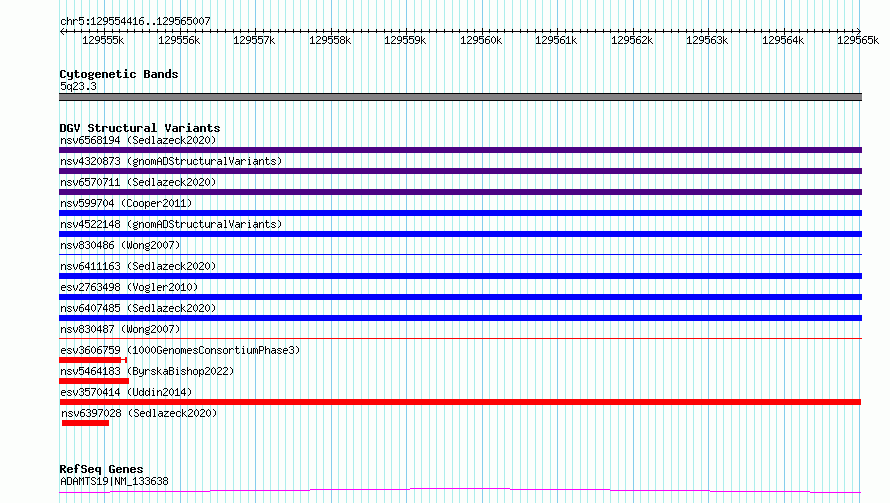Select the 5q23.3 band label
The height and width of the screenshot is (503, 890).
[78, 86]
